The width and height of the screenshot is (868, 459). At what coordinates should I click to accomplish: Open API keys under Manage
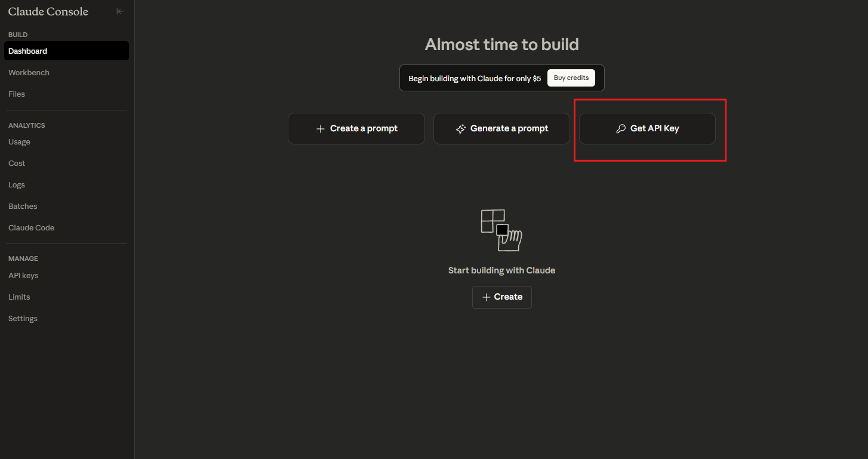click(x=66, y=276)
